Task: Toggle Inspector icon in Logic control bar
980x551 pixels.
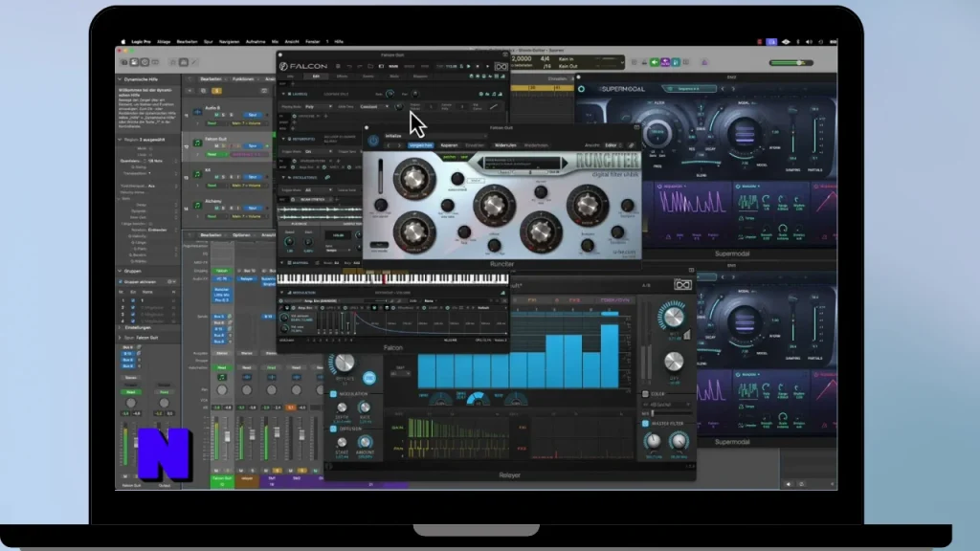Action: click(x=134, y=62)
